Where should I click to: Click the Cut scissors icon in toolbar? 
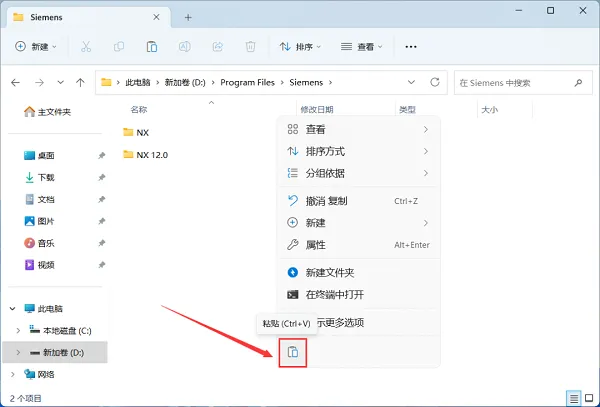[x=86, y=47]
